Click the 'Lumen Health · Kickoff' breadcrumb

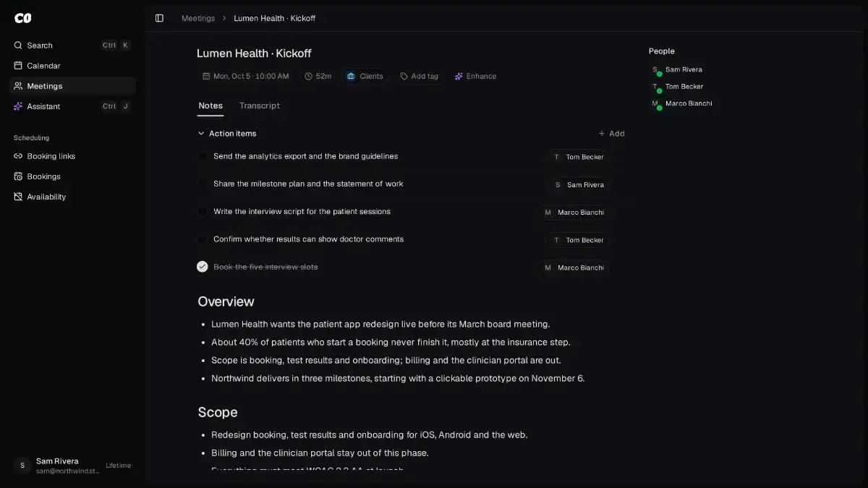275,18
